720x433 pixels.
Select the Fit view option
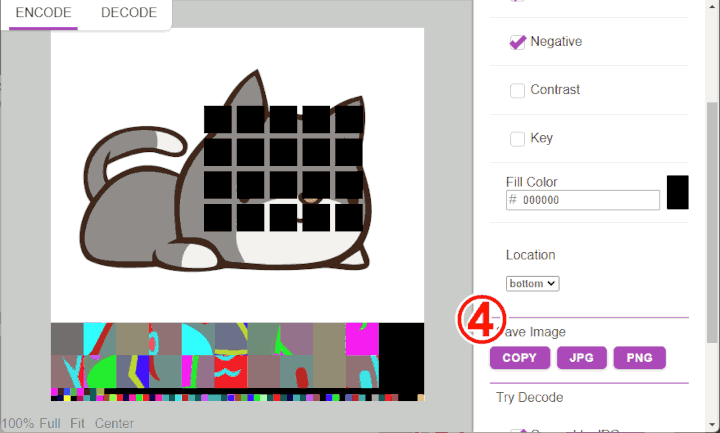point(78,423)
